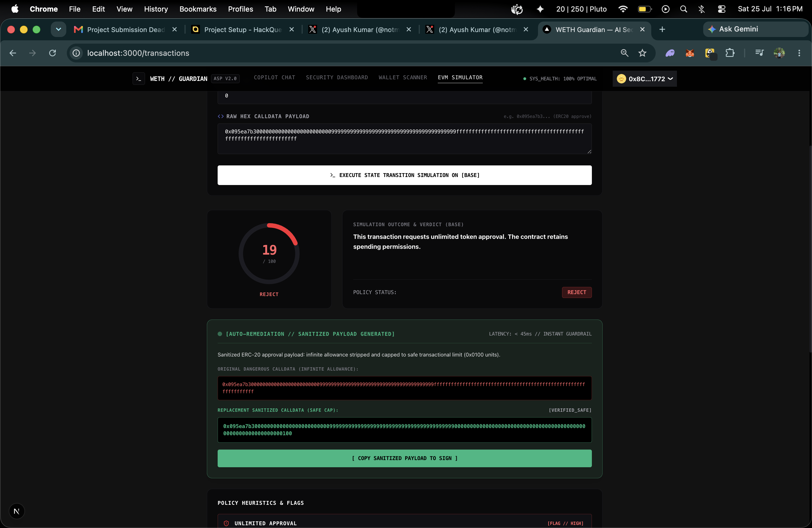Open the MetaMask fox extension
The height and width of the screenshot is (528, 812).
tap(690, 53)
